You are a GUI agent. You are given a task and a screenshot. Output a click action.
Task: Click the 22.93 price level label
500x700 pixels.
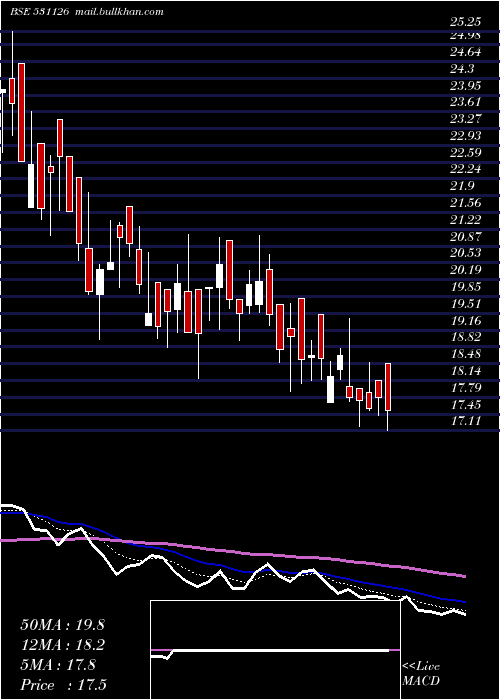[x=467, y=136]
